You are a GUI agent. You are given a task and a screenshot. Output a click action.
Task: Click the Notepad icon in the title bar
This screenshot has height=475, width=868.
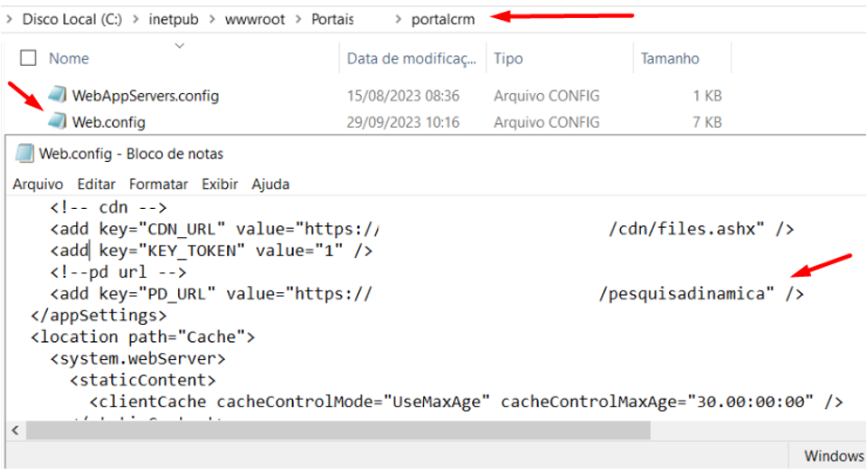coord(25,153)
